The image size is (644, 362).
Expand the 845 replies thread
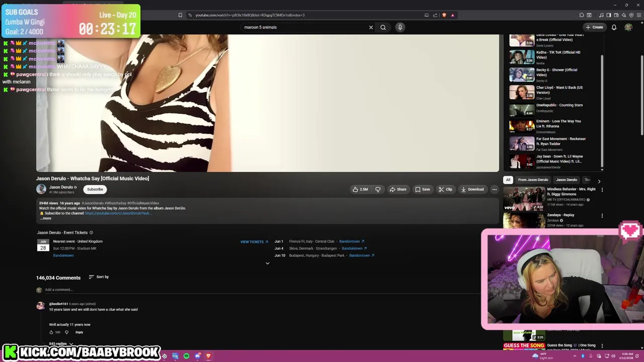point(61,344)
